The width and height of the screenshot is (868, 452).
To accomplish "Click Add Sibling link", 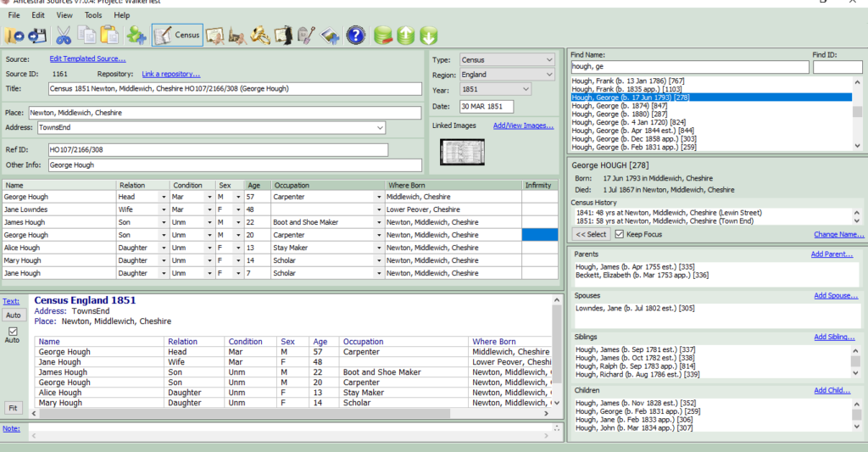I will (834, 337).
